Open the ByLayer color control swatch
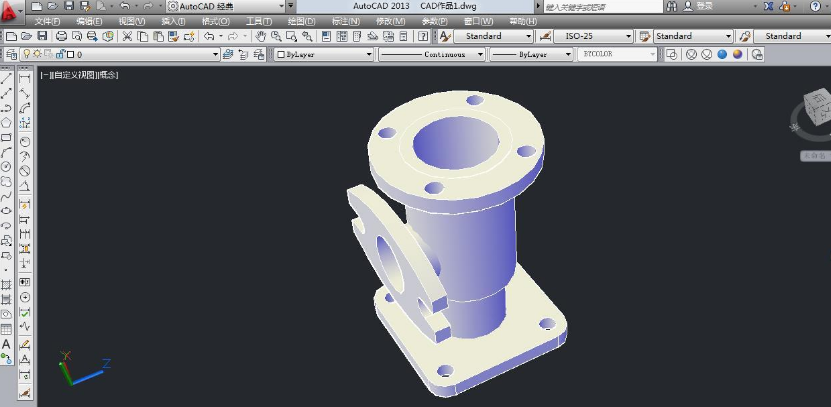The height and width of the screenshot is (407, 831). coord(323,54)
